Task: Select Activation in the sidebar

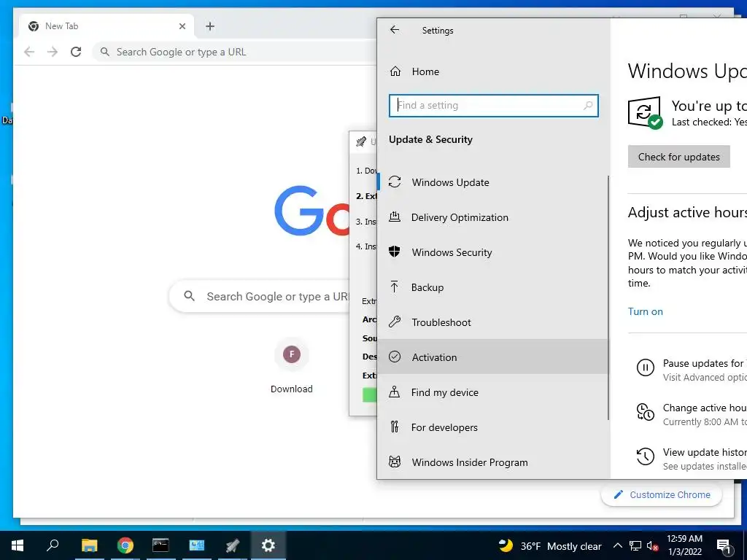Action: click(492, 357)
